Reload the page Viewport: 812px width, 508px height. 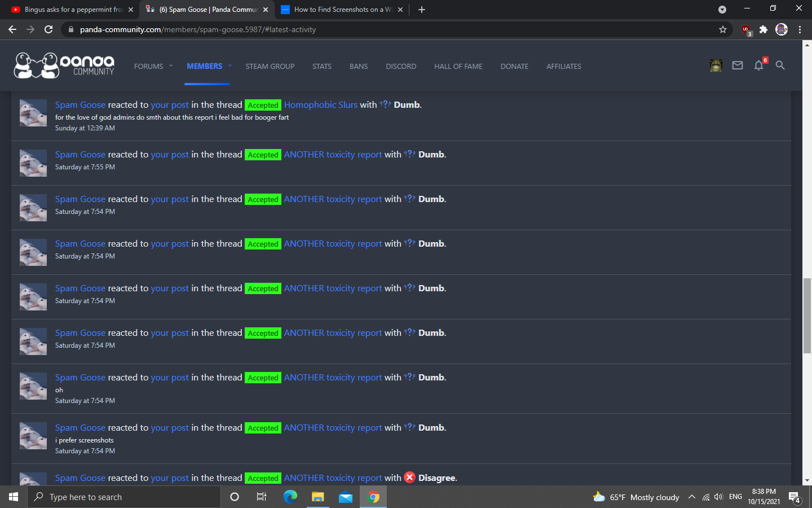[x=48, y=29]
